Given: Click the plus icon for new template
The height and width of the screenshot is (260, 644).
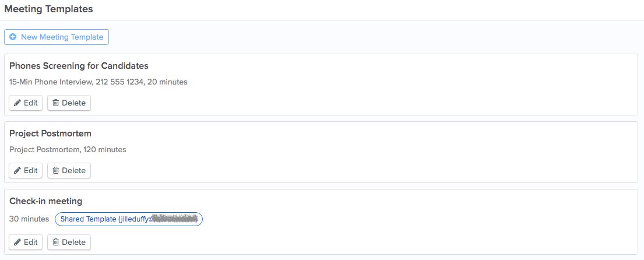Looking at the screenshot, I should [13, 37].
